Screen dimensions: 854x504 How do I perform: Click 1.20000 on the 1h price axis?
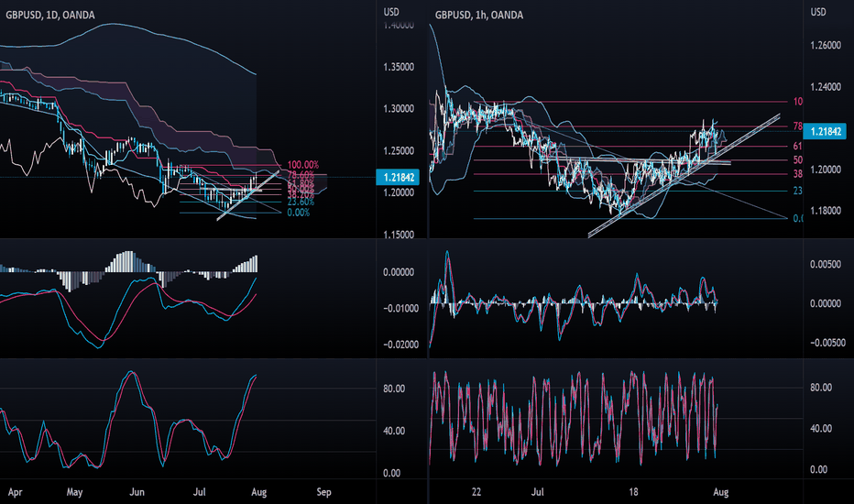coord(826,170)
